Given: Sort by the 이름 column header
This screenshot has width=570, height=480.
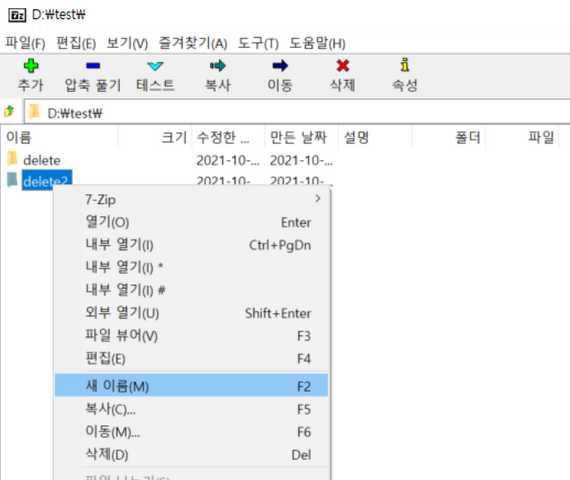Looking at the screenshot, I should (19, 137).
